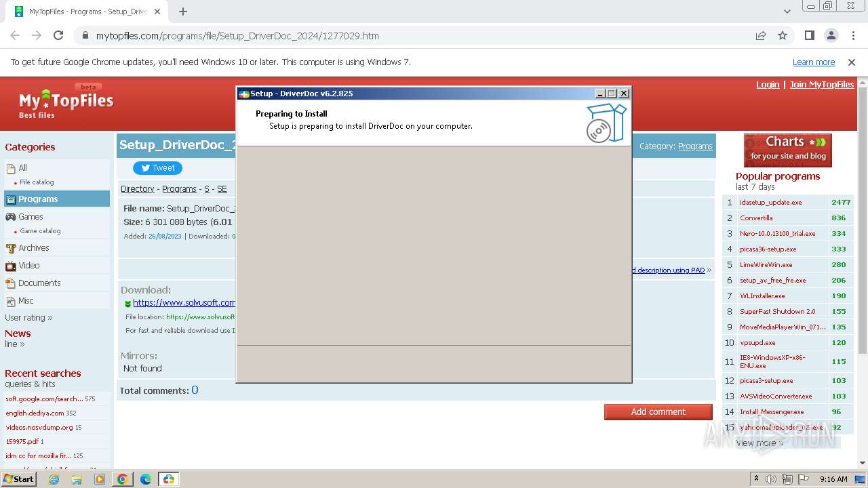Screen dimensions: 868x488
Task: Open Windows Media Player taskbar icon
Action: pyautogui.click(x=100, y=479)
